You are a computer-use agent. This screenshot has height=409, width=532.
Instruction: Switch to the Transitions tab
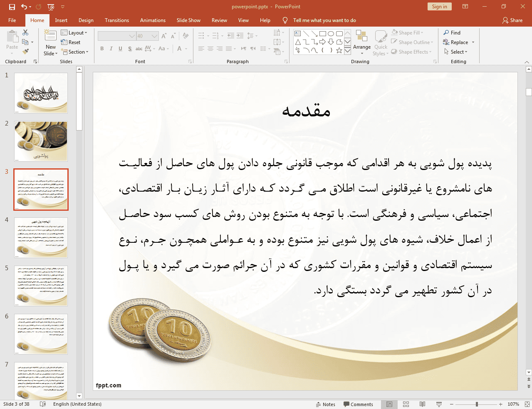coord(116,20)
